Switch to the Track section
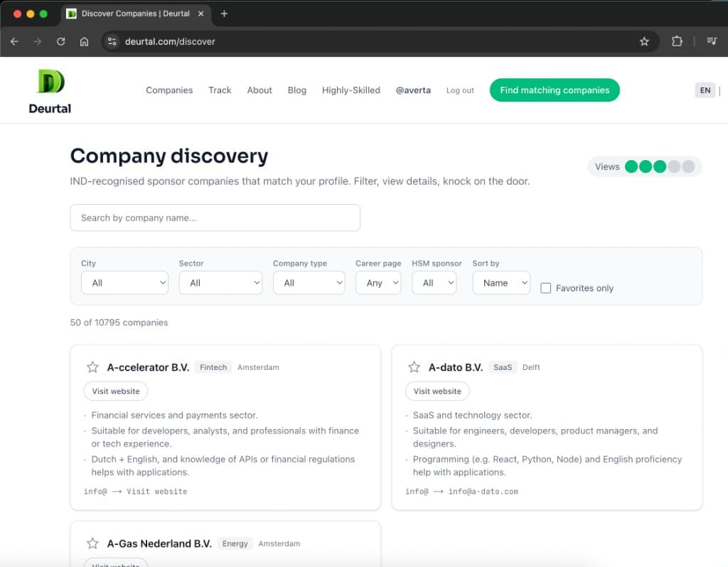The image size is (728, 567). (220, 90)
